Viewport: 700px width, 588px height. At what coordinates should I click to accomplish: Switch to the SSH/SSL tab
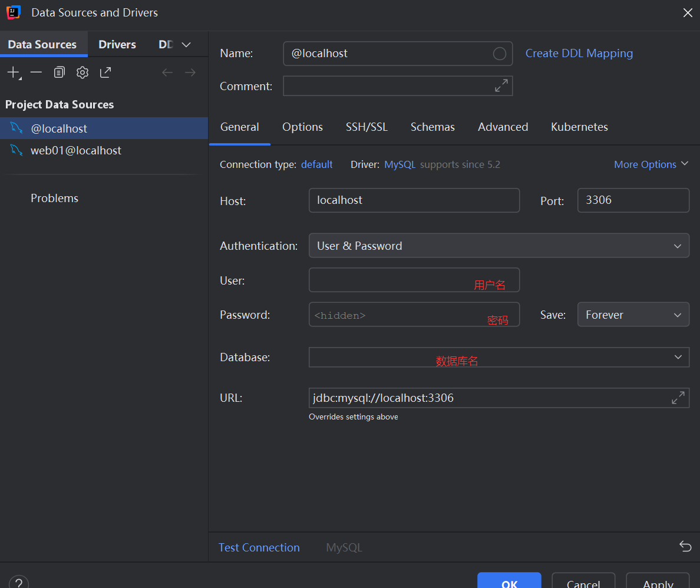click(366, 127)
